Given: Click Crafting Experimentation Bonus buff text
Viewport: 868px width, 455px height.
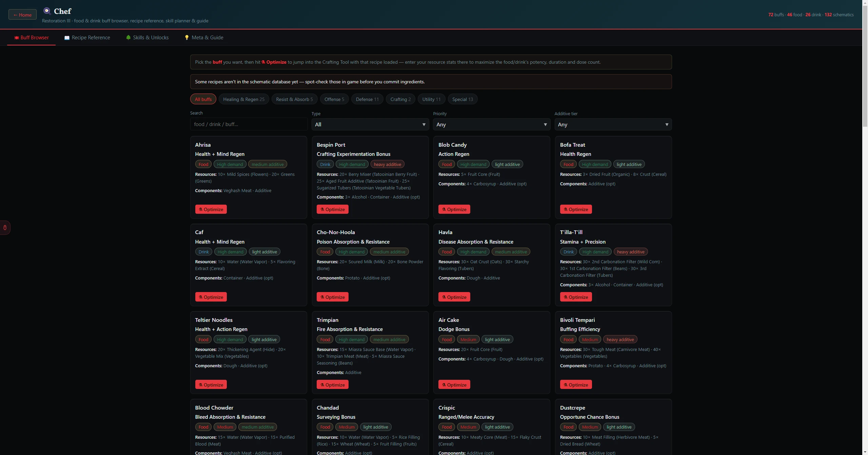Looking at the screenshot, I should click(x=353, y=154).
